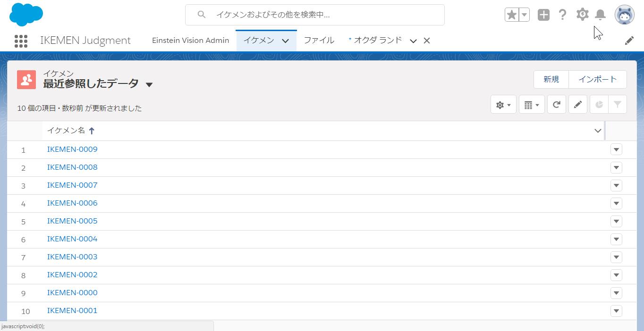Screen dimensions: 644x331
Task: Click the charts pie icon
Action: [x=599, y=105]
